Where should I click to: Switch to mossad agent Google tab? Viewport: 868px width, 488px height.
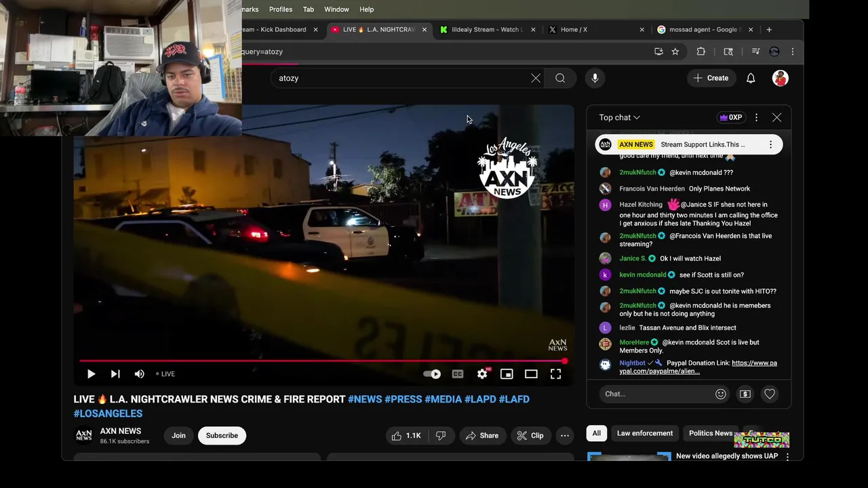(x=705, y=30)
